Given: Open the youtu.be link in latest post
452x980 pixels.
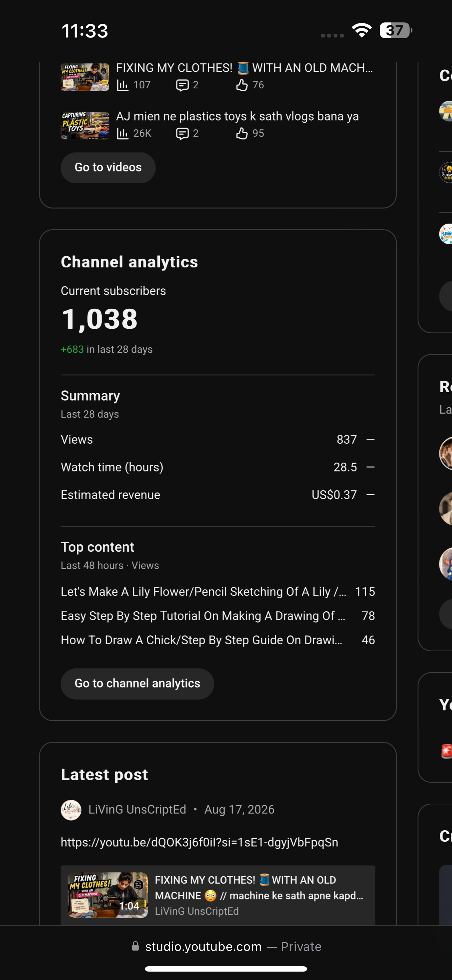Looking at the screenshot, I should (199, 842).
